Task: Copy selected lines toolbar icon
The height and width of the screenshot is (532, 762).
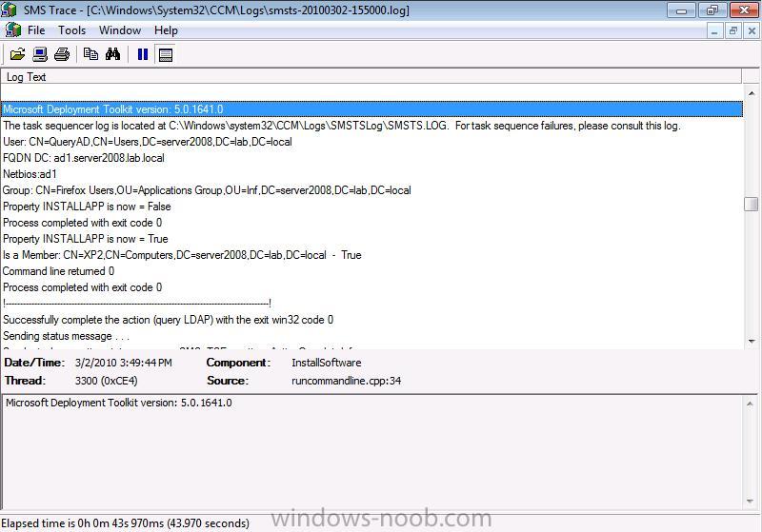Action: coord(90,54)
